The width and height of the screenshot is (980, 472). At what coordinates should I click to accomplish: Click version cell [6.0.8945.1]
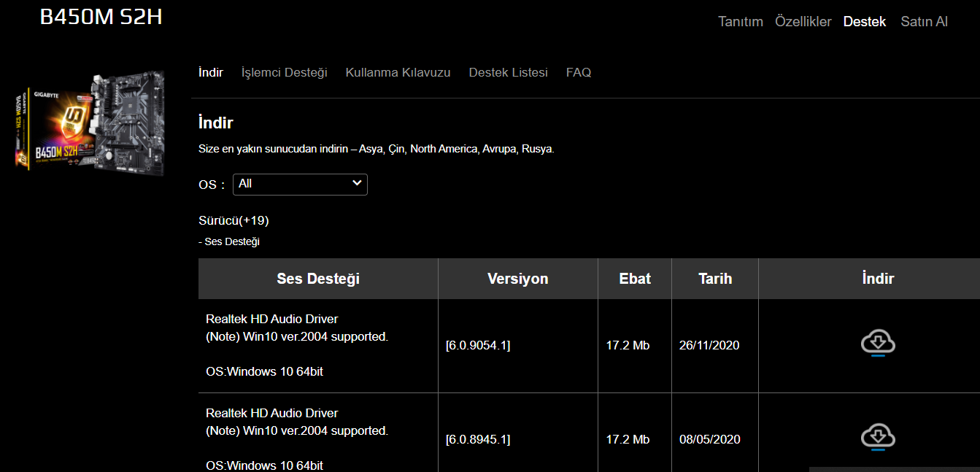pyautogui.click(x=478, y=439)
